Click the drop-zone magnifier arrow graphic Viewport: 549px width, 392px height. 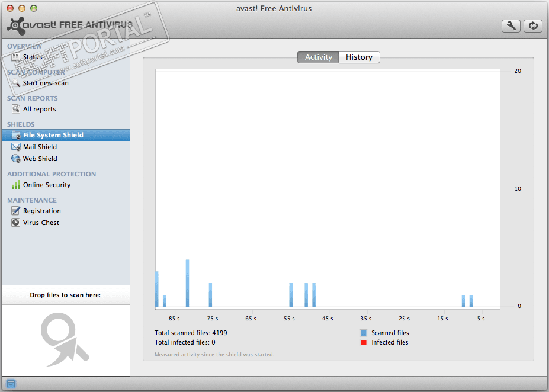(x=65, y=339)
